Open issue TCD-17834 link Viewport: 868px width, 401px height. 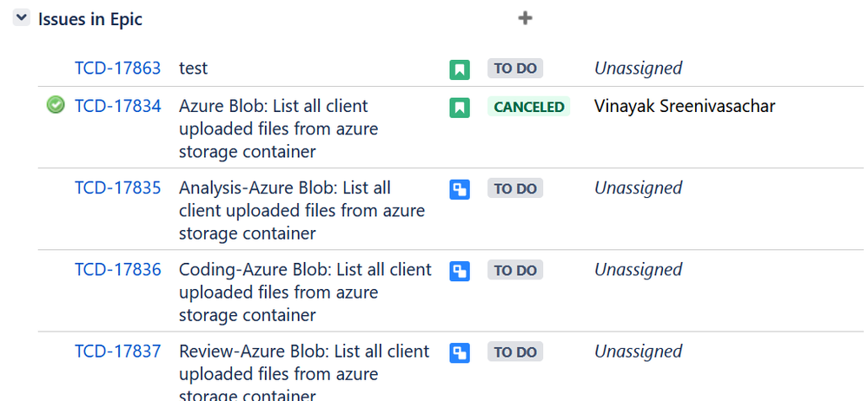tap(117, 107)
